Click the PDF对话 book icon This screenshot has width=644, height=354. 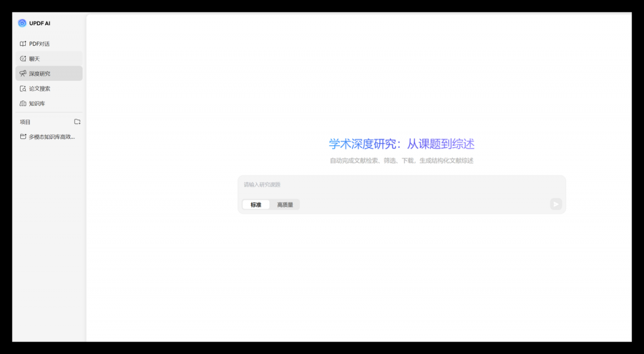[x=23, y=44]
